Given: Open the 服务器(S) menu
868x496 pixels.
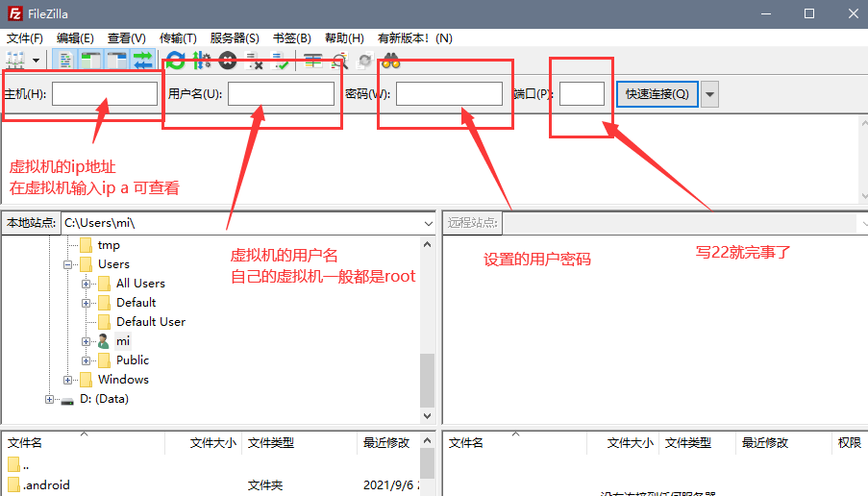Looking at the screenshot, I should click(x=235, y=38).
